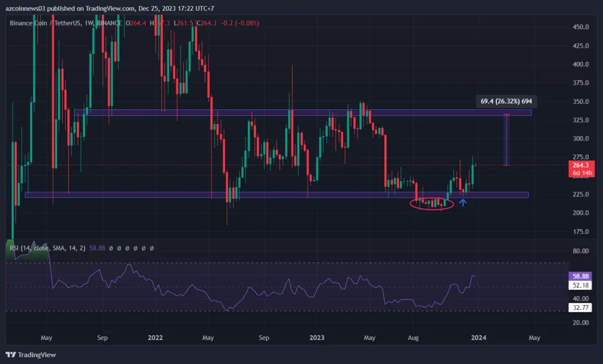The height and width of the screenshot is (364, 603).
Task: Click the 275.0 price axis label
Action: tap(581, 157)
